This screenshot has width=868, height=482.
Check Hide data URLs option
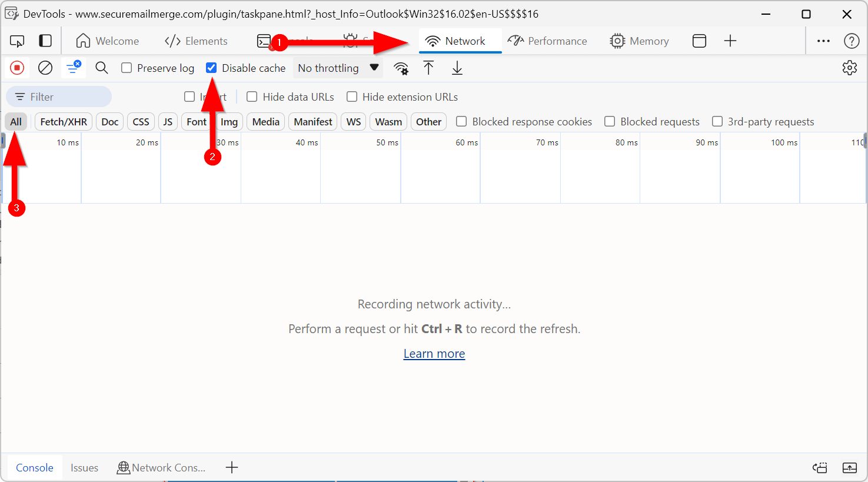tap(252, 97)
